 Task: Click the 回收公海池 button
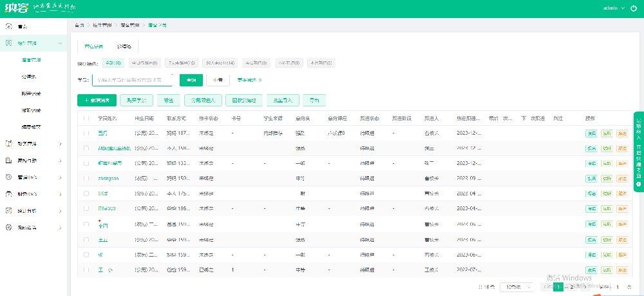point(244,100)
